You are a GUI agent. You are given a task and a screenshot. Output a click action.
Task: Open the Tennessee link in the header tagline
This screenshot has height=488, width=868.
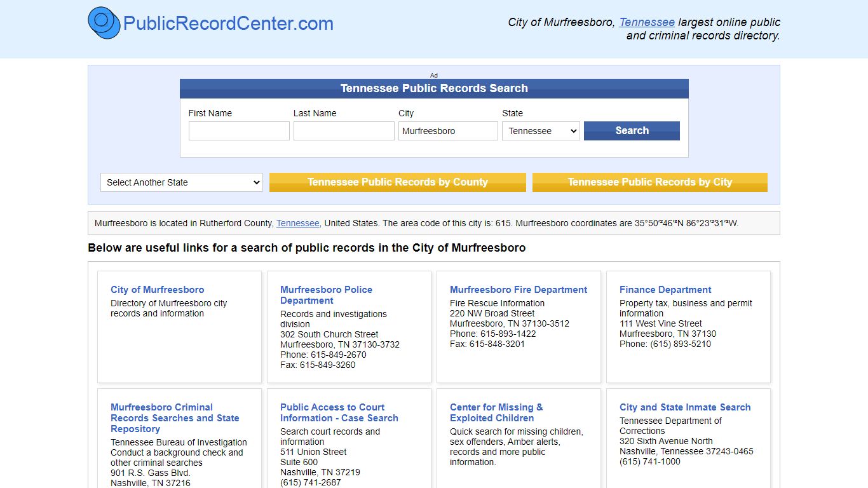647,22
